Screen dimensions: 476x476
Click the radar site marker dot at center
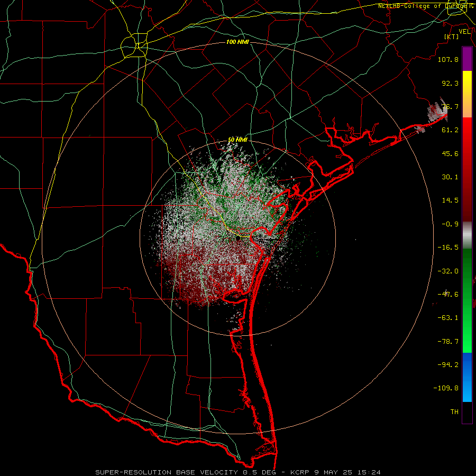238,239
